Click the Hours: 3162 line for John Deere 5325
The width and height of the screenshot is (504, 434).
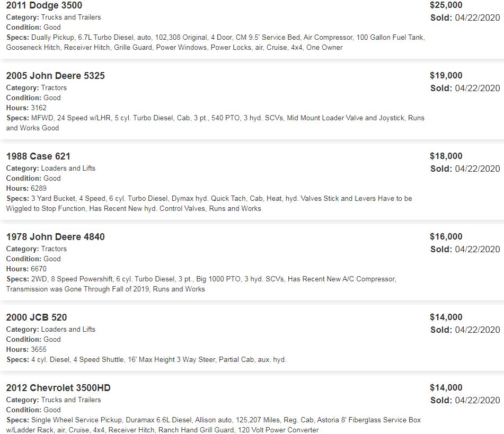point(26,108)
